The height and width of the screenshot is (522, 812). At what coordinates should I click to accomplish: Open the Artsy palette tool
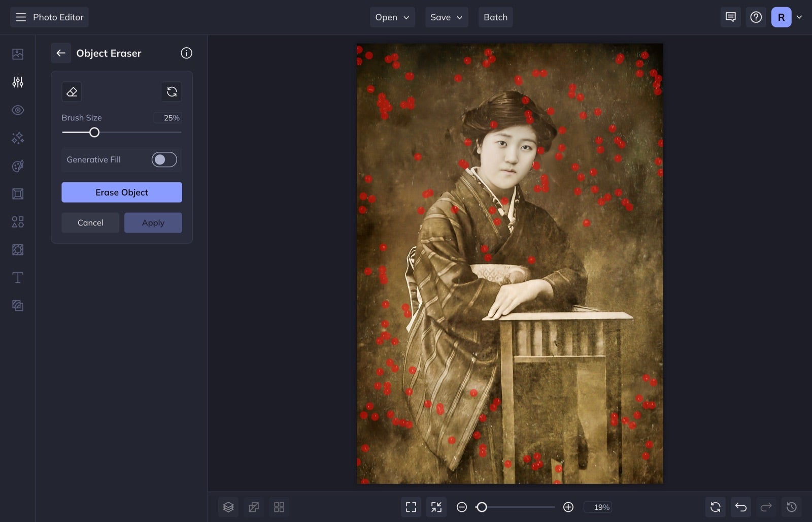click(x=18, y=166)
